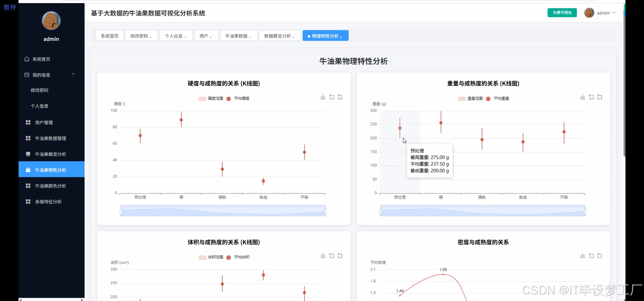Click the 硬 data point in hardness chart
644x301 pixels.
point(181,120)
